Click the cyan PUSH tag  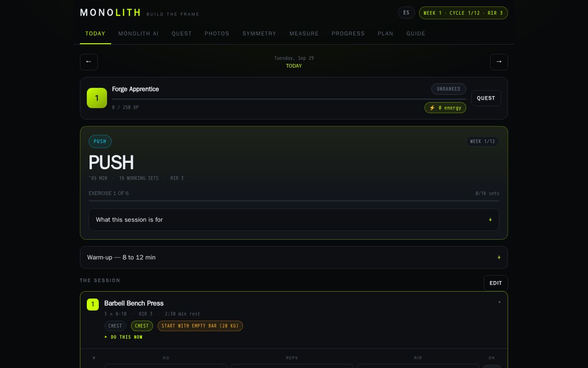(100, 141)
